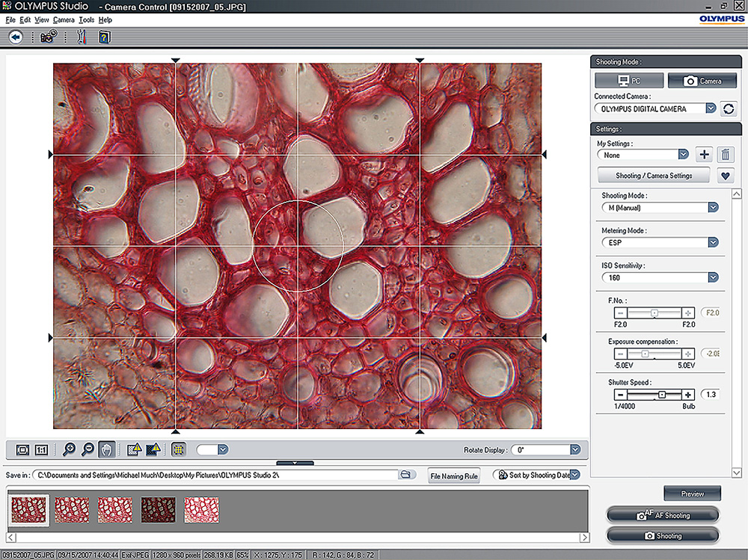The height and width of the screenshot is (560, 748).
Task: Click the Shutter Speed slider handle
Action: pyautogui.click(x=661, y=394)
